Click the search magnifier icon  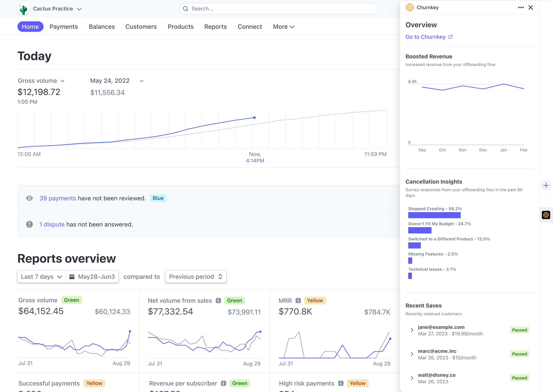[185, 8]
